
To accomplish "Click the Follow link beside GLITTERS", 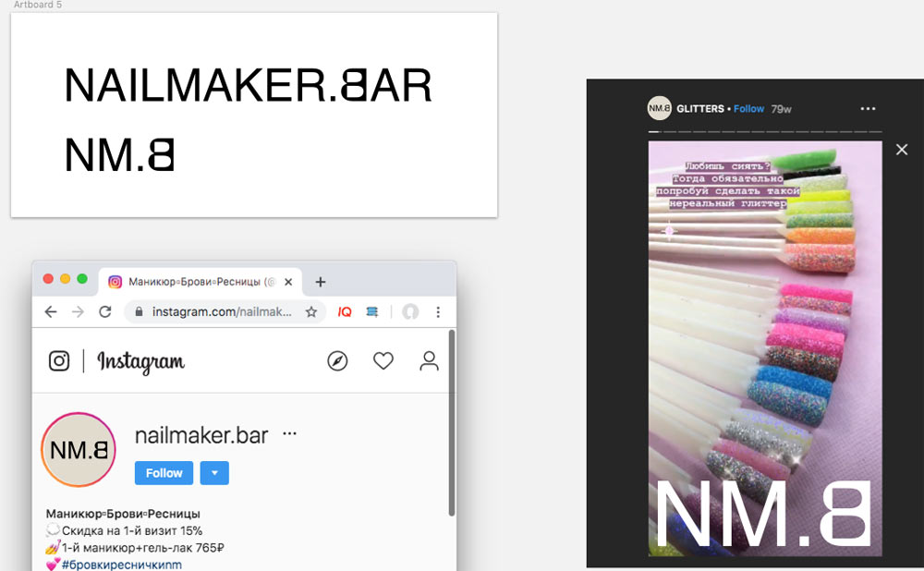I will pyautogui.click(x=748, y=109).
